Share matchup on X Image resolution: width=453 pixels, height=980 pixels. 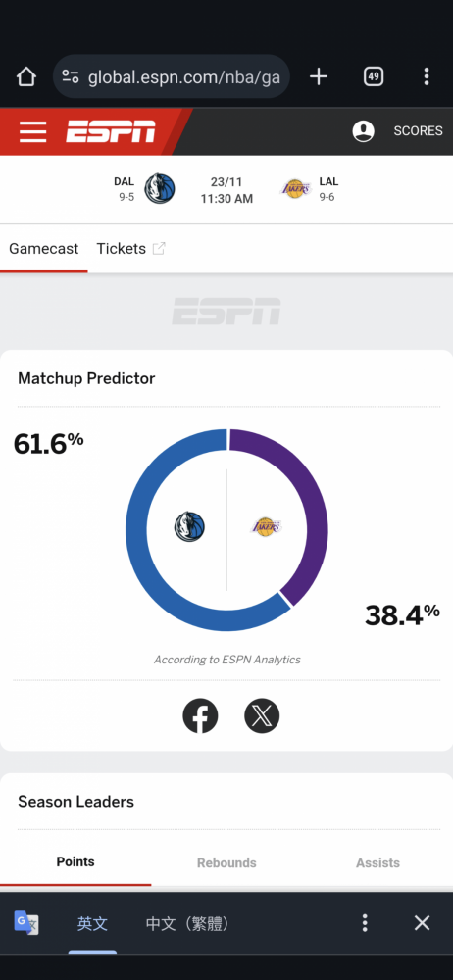[262, 715]
